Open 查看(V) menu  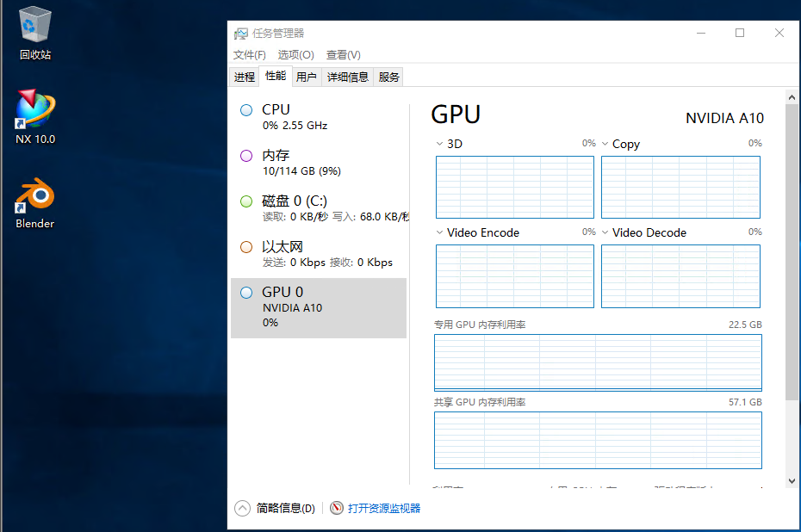pos(344,54)
